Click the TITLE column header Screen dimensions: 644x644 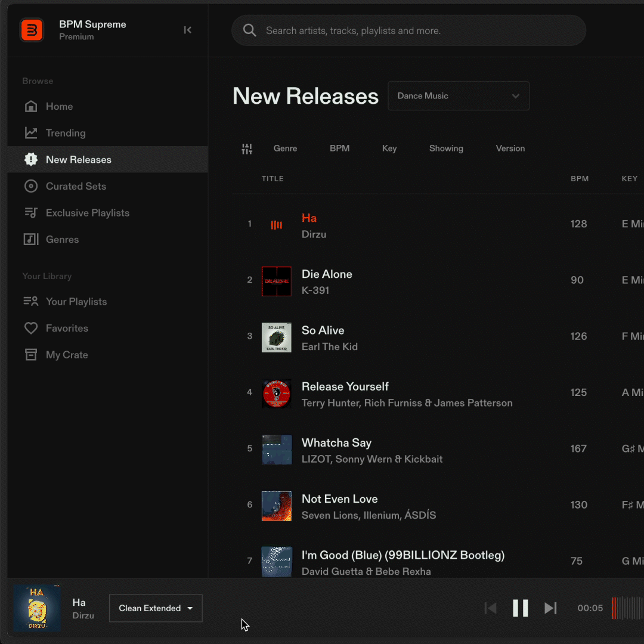tap(273, 179)
